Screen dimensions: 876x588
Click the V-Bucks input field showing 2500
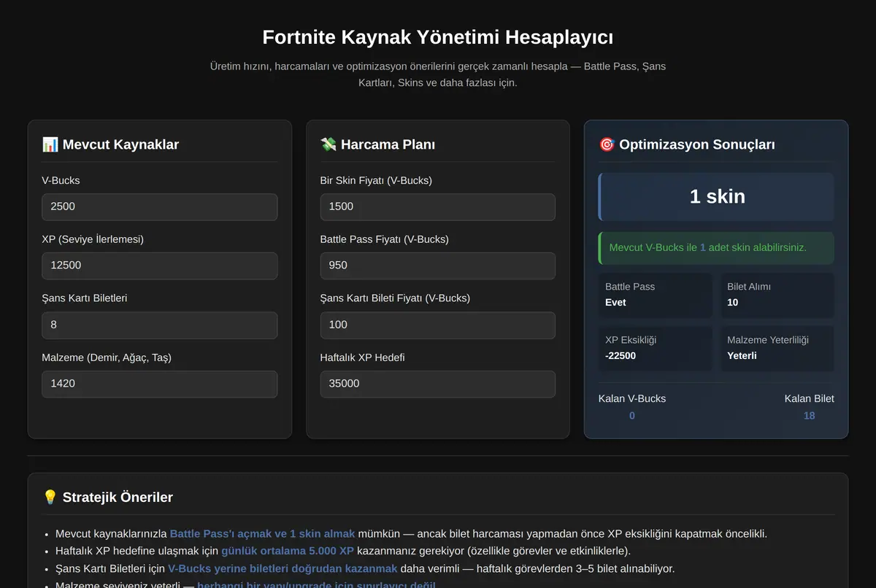pyautogui.click(x=160, y=206)
